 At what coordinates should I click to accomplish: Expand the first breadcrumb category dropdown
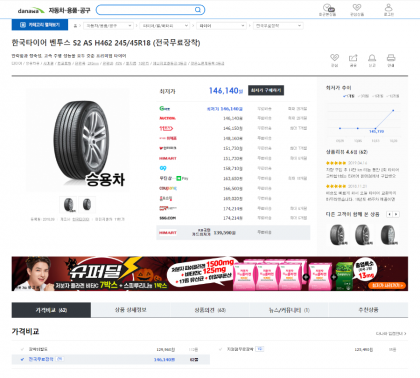pos(108,26)
